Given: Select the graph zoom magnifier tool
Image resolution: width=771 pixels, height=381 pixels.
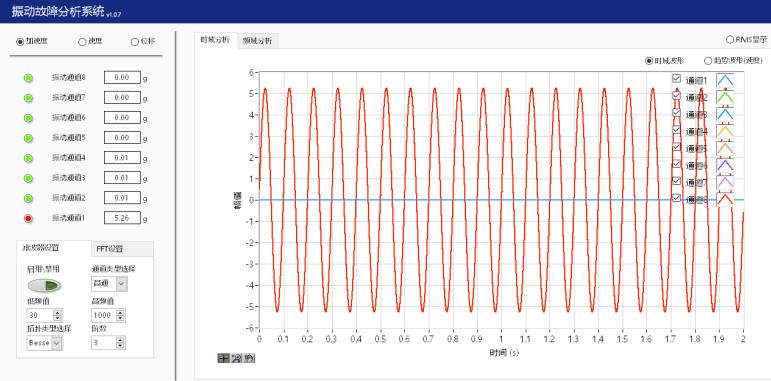Looking at the screenshot, I should (237, 358).
